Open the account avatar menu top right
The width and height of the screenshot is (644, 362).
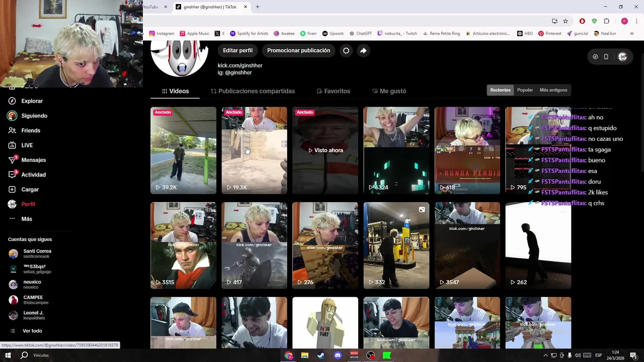[622, 57]
